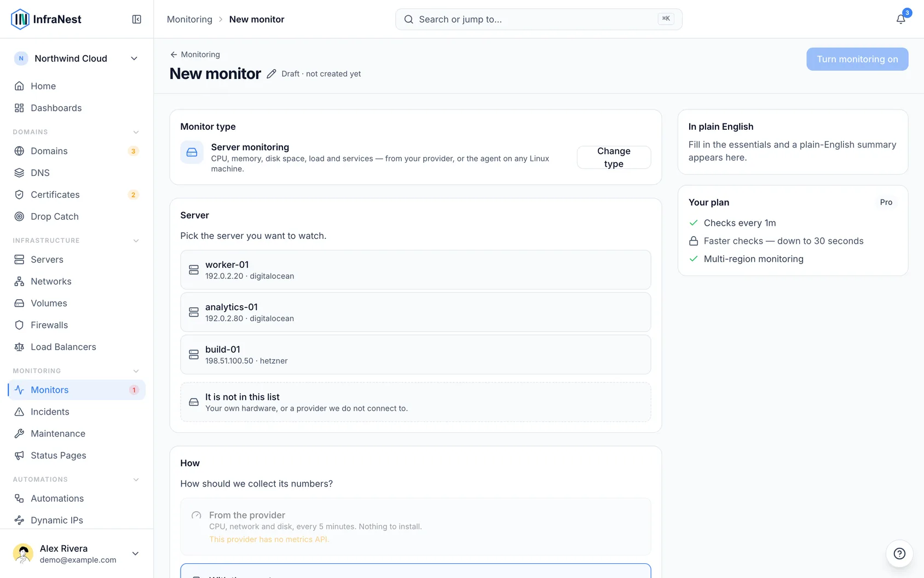Screen dimensions: 924x578
Task: Click the Dynamic IPs icon
Action: coord(19,520)
